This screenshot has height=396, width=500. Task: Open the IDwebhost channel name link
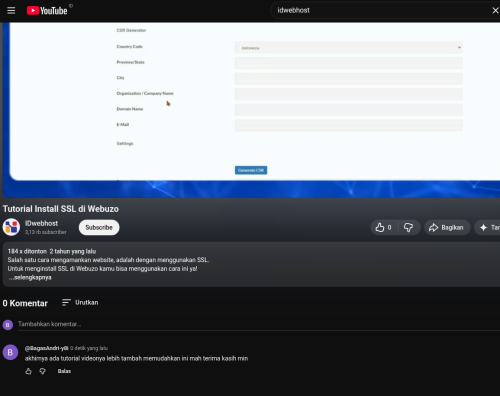pyautogui.click(x=41, y=223)
